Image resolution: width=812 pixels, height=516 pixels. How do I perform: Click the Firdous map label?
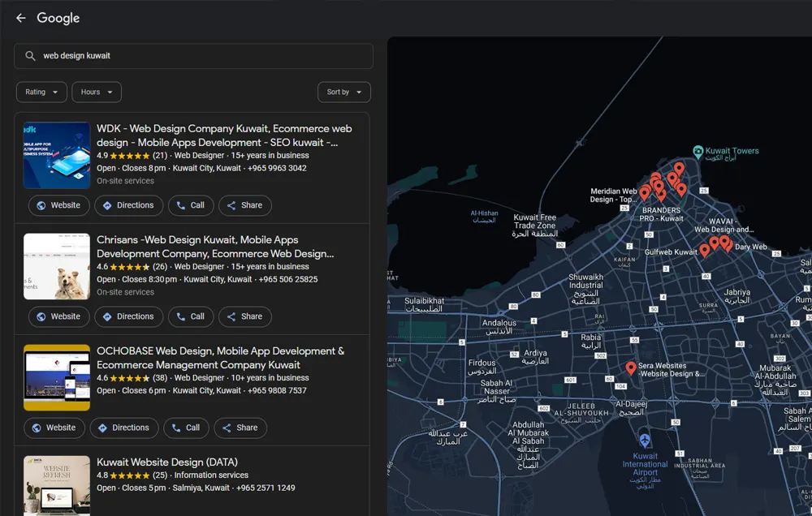482,367
